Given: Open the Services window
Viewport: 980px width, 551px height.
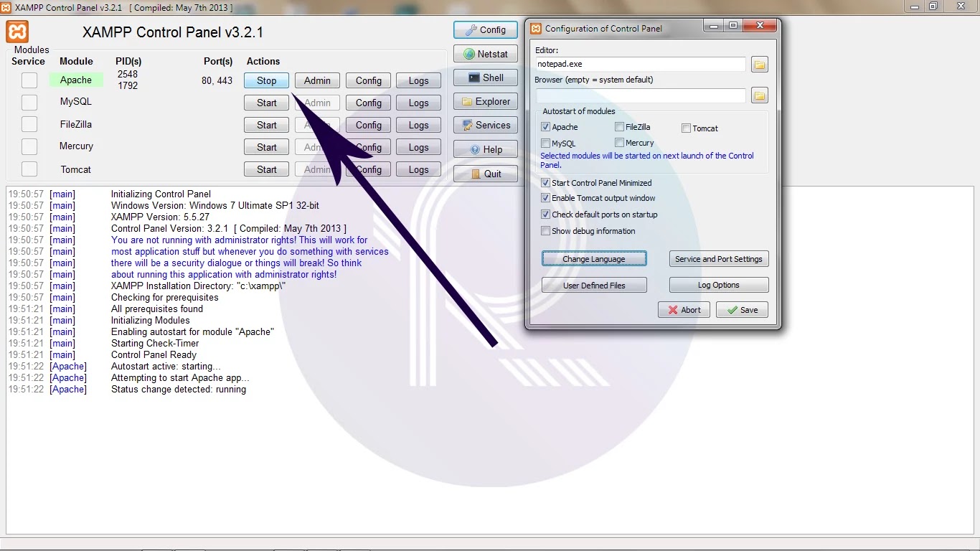Looking at the screenshot, I should [x=485, y=125].
